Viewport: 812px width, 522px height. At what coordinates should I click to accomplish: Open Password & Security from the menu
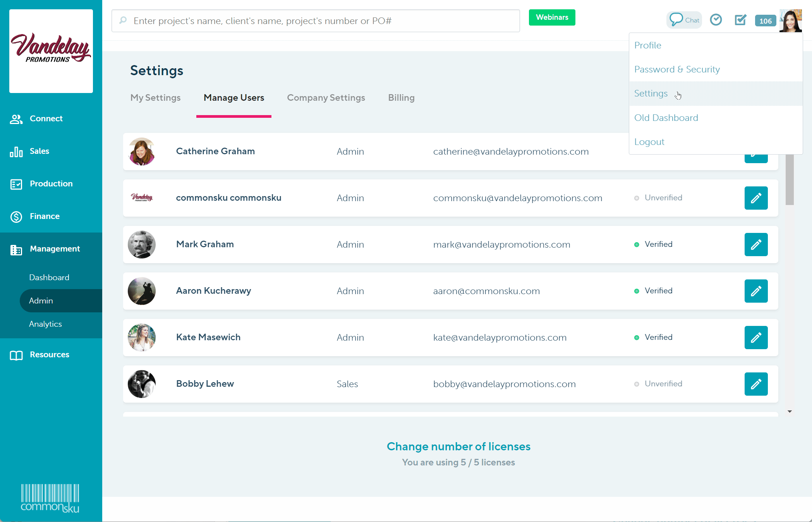coord(677,69)
